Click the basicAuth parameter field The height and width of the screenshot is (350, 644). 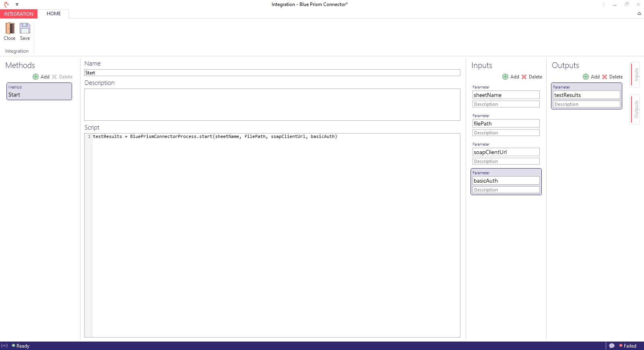(x=506, y=181)
